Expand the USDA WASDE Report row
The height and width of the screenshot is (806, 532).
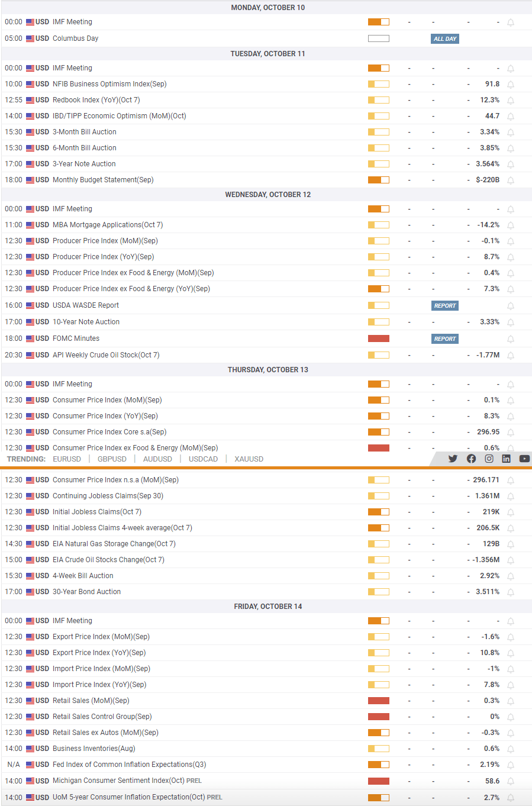266,305
